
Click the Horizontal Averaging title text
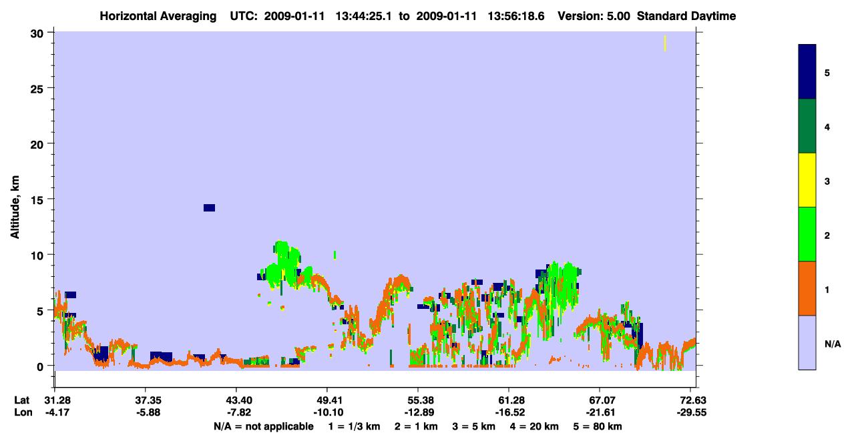(158, 16)
